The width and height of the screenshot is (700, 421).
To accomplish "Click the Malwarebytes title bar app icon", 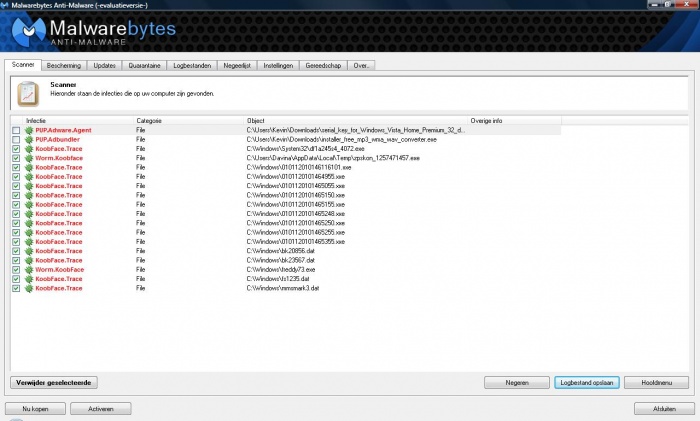I will click(4, 5).
